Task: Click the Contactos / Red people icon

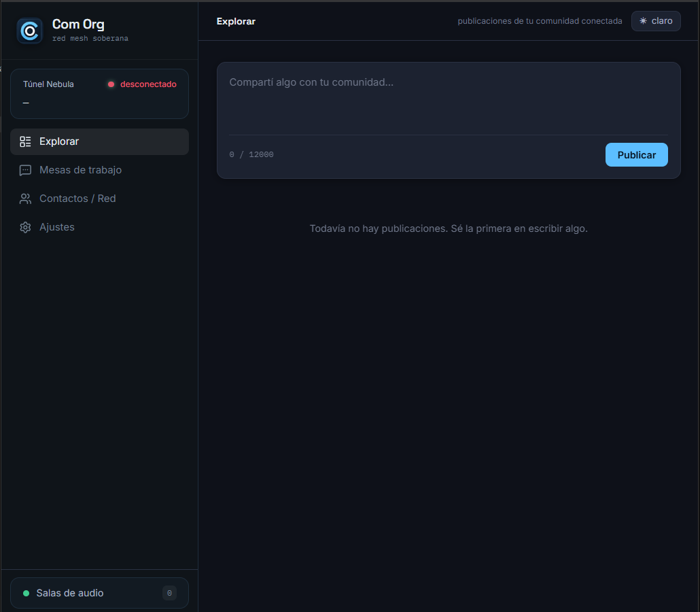Action: [x=25, y=199]
